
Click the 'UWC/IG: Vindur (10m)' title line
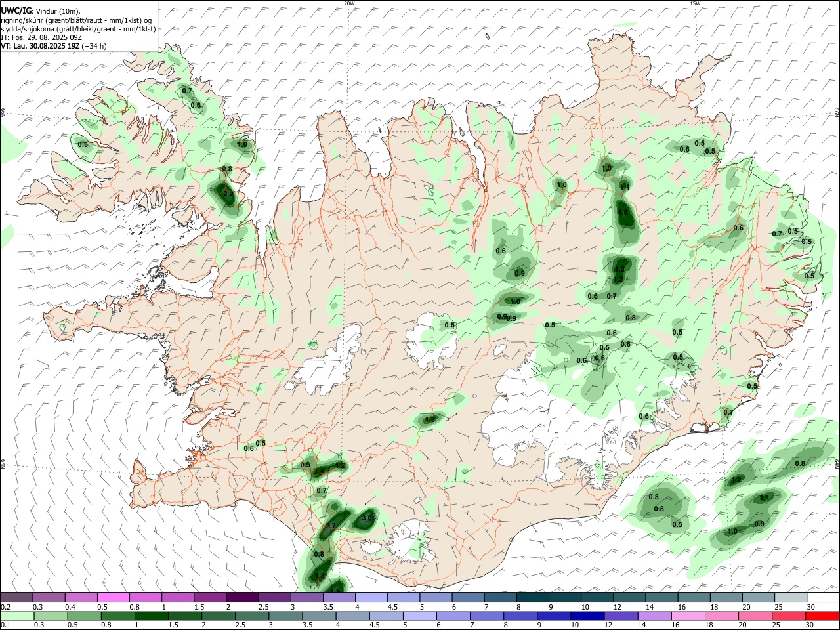(41, 10)
